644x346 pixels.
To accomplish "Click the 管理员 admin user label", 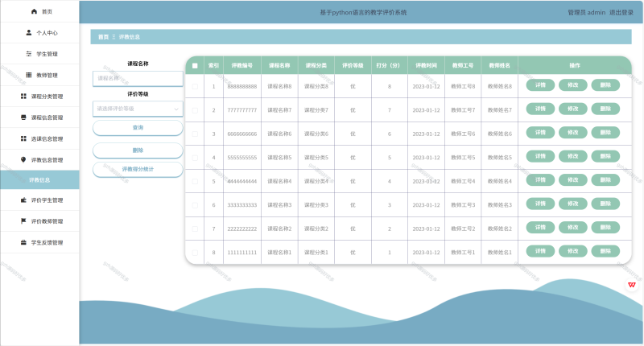I will 587,12.
